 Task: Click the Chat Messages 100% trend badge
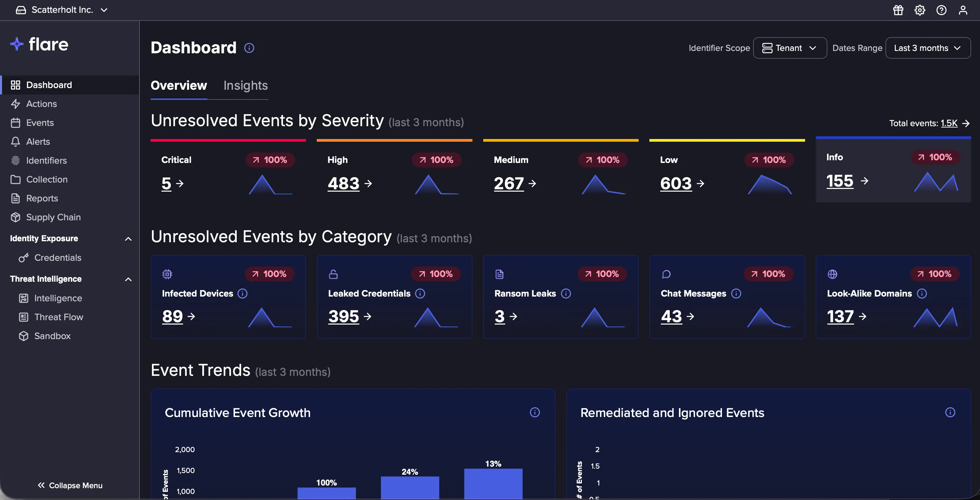point(769,274)
